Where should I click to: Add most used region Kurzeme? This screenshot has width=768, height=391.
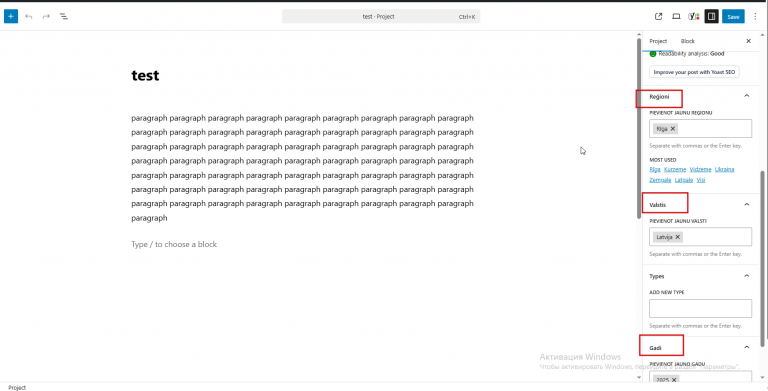tap(675, 169)
